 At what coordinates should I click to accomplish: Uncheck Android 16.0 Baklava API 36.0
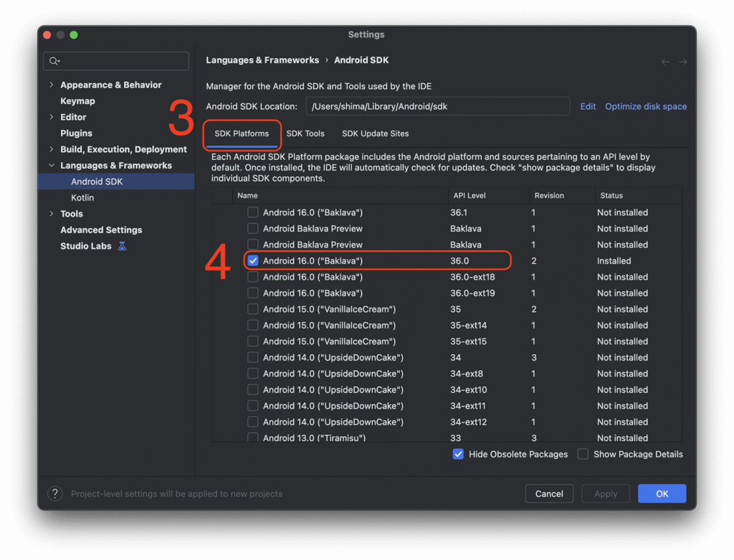[253, 261]
